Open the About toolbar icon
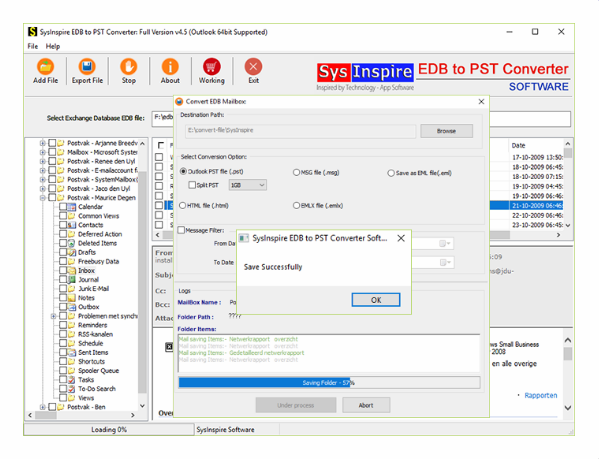The height and width of the screenshot is (459, 599). pyautogui.click(x=170, y=66)
